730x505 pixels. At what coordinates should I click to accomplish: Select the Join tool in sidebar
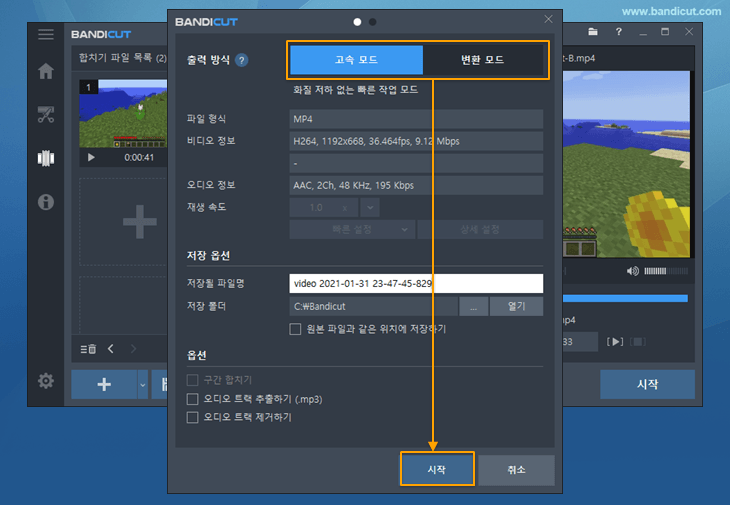[x=46, y=158]
